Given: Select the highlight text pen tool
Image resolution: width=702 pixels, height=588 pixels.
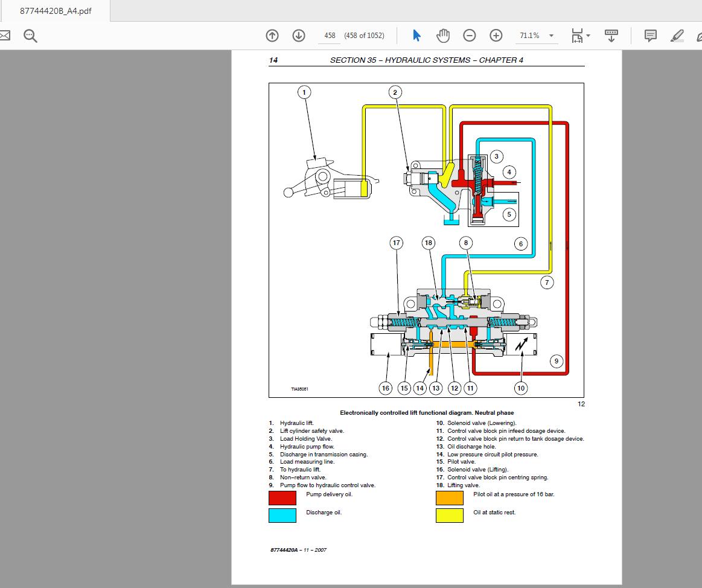Looking at the screenshot, I should [x=677, y=36].
